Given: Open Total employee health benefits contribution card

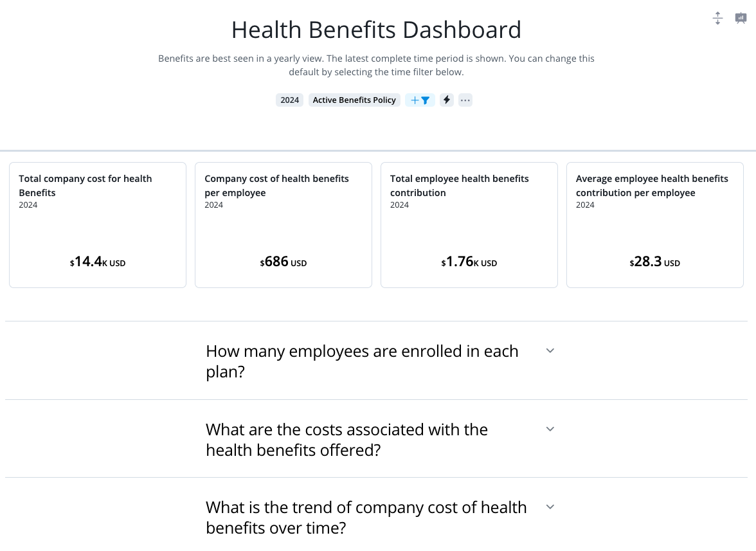Looking at the screenshot, I should pyautogui.click(x=469, y=225).
